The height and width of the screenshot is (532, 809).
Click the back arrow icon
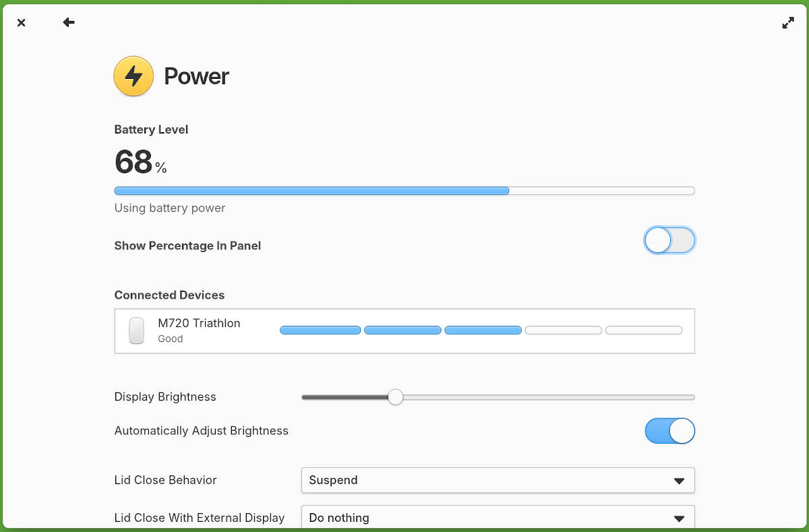pos(69,22)
